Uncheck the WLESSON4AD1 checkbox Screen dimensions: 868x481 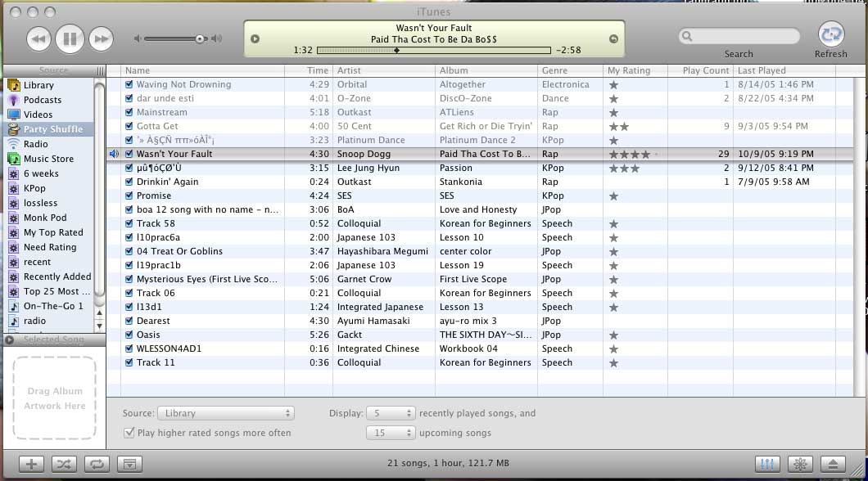point(129,348)
